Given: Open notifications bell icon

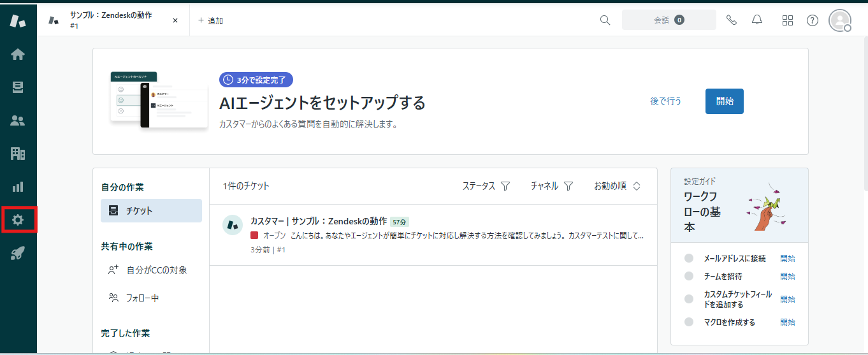Looking at the screenshot, I should click(x=757, y=20).
